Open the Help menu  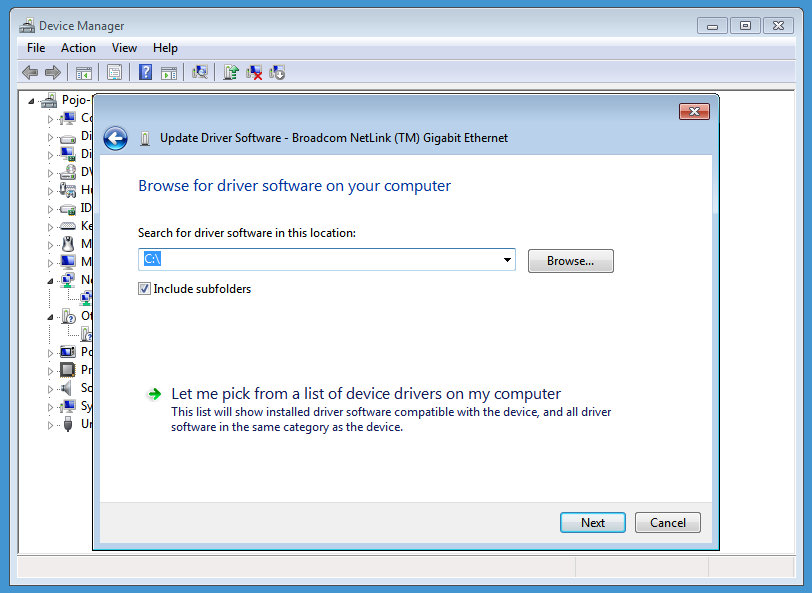pos(165,48)
